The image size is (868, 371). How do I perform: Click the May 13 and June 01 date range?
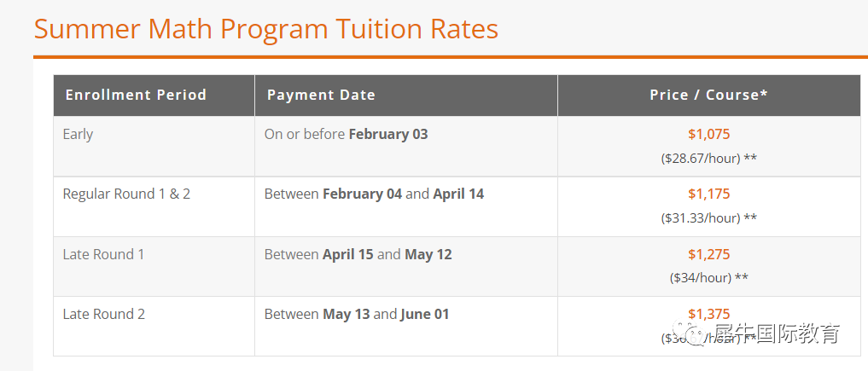357,314
